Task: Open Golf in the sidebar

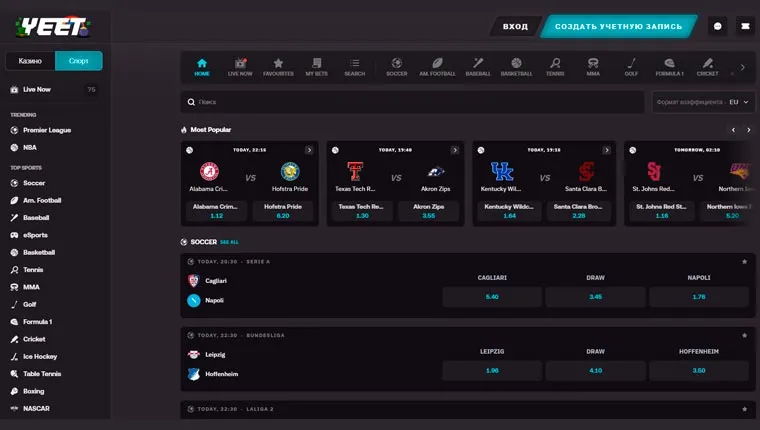Action: [29, 305]
